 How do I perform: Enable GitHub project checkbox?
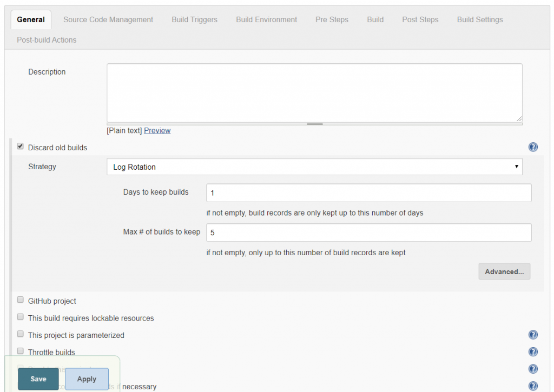pyautogui.click(x=21, y=300)
